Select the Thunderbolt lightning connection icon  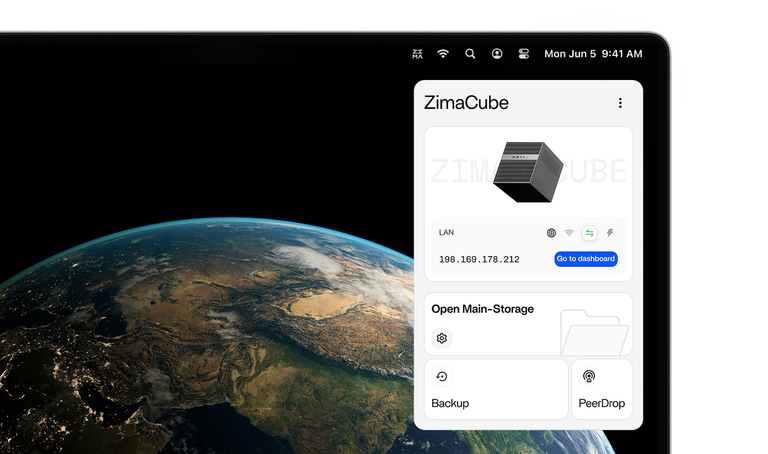(610, 233)
